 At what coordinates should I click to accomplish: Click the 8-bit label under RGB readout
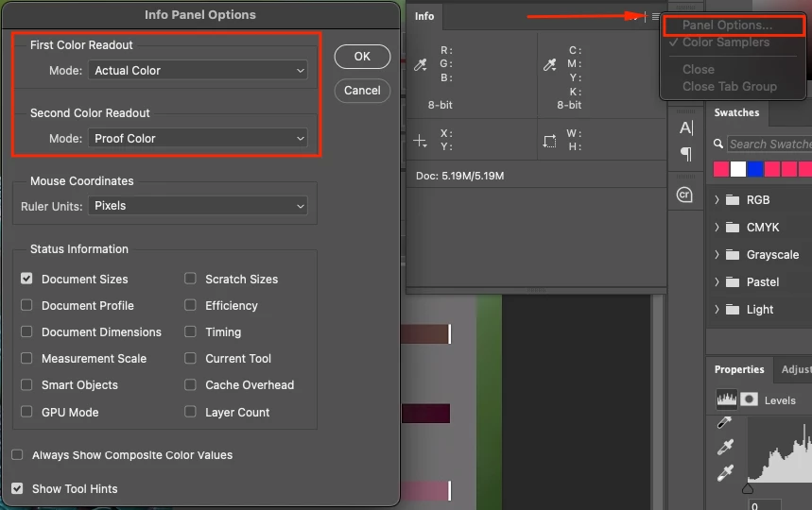click(x=441, y=105)
